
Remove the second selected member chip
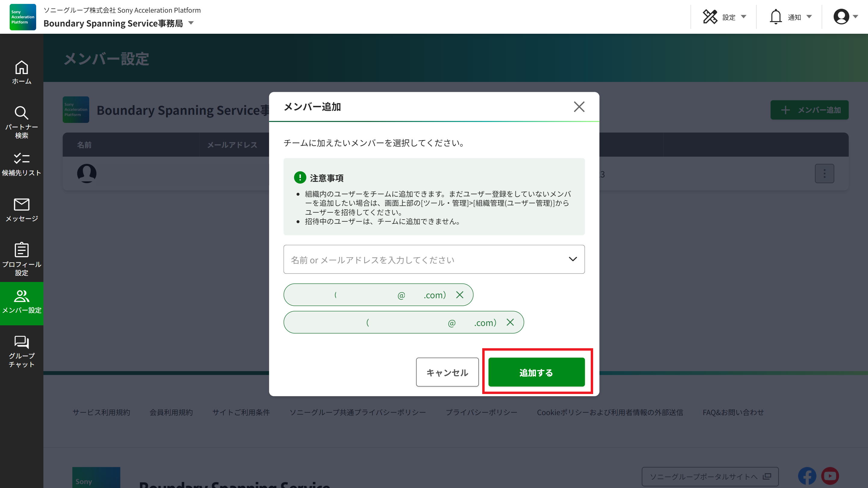pyautogui.click(x=510, y=323)
